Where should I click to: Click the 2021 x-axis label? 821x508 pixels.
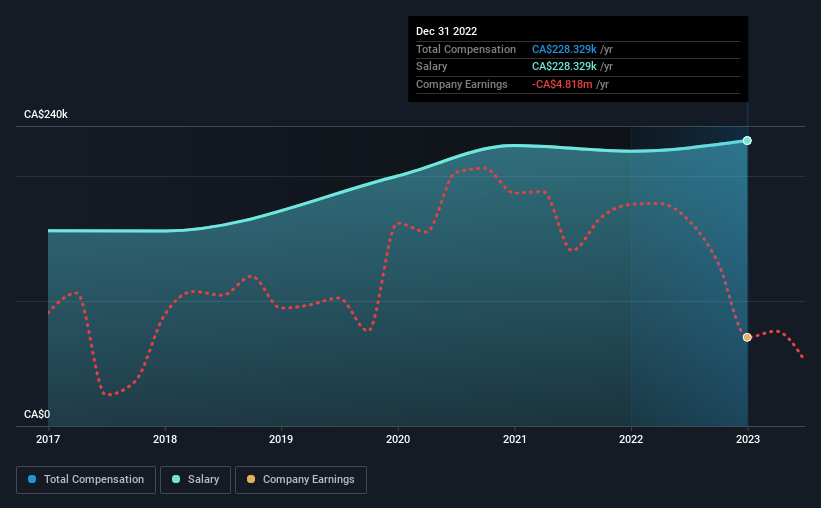pos(515,439)
